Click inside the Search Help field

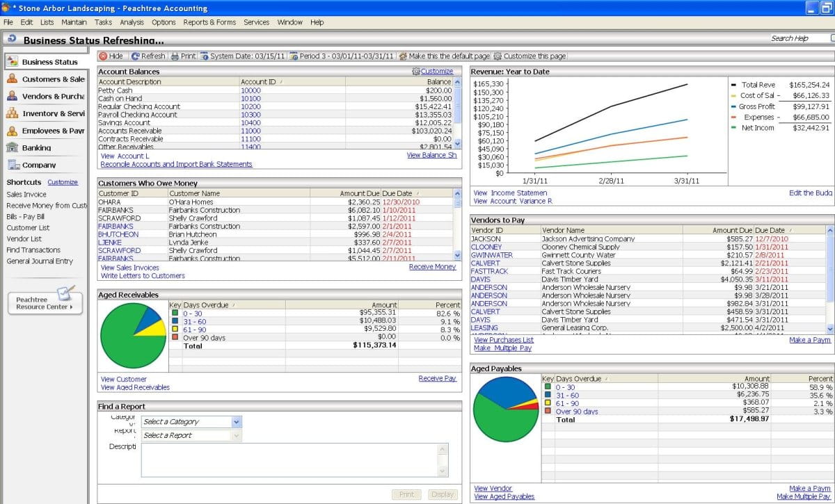click(800, 38)
